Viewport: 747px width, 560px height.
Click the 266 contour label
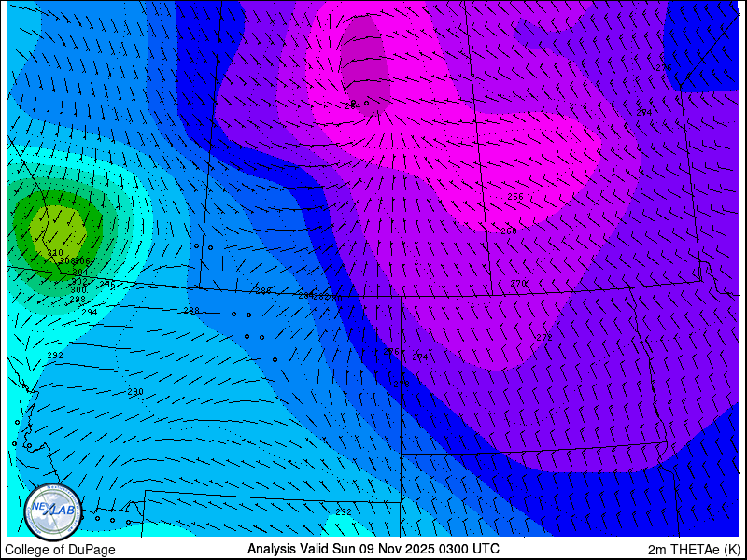pyautogui.click(x=515, y=197)
